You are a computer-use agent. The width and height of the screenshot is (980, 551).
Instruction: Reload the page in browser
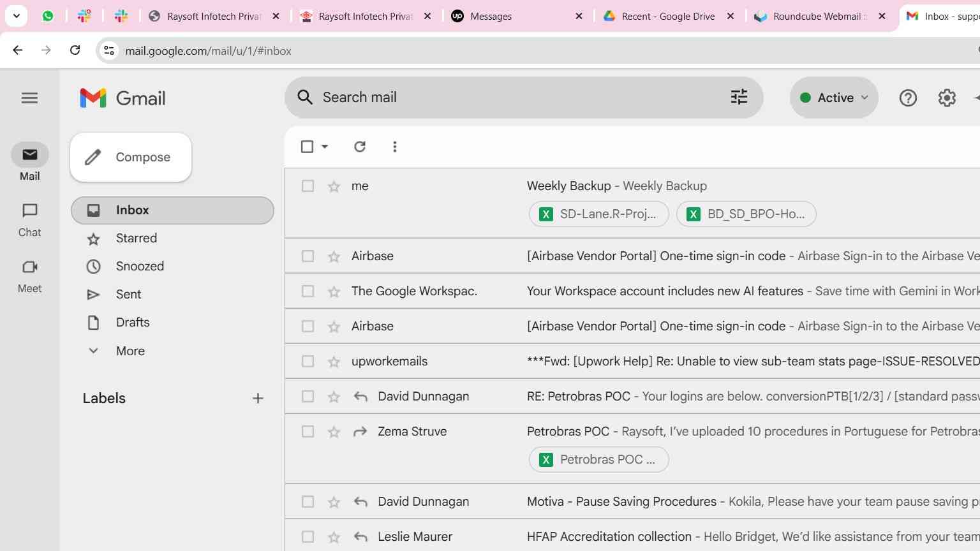pos(75,50)
